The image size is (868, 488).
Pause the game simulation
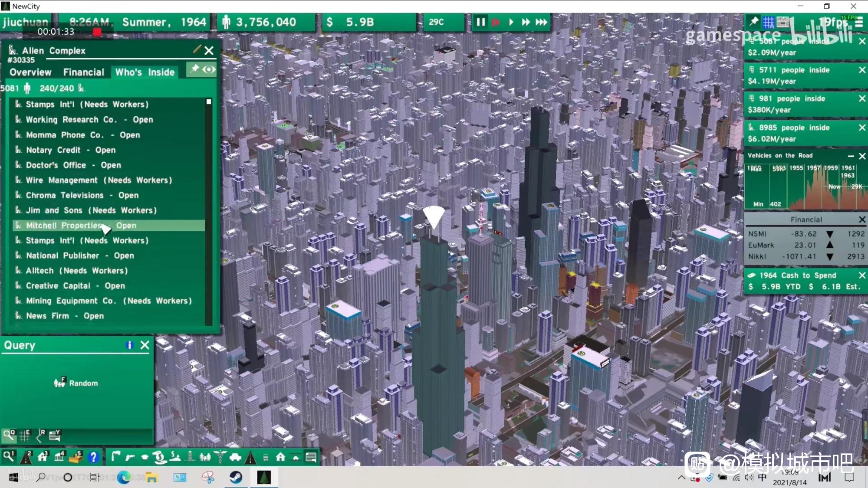click(x=480, y=22)
